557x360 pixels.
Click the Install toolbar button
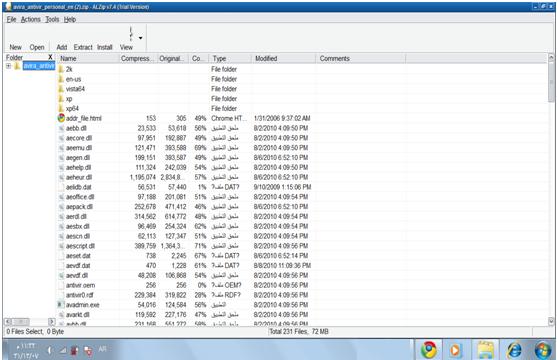[105, 47]
